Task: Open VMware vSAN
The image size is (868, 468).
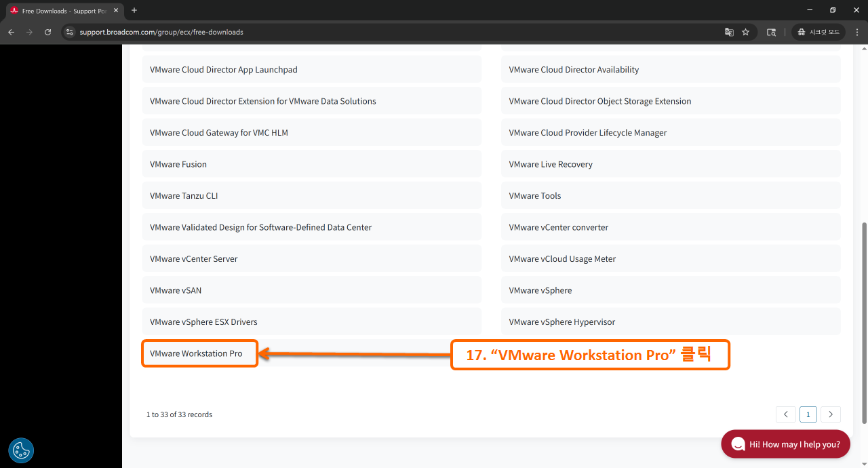Action: pyautogui.click(x=312, y=290)
